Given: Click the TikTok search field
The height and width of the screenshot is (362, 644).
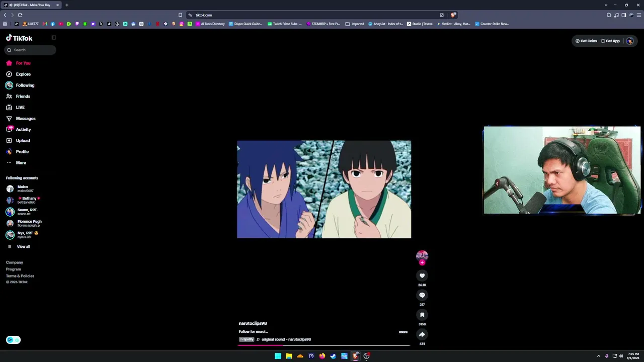Looking at the screenshot, I should [30, 50].
